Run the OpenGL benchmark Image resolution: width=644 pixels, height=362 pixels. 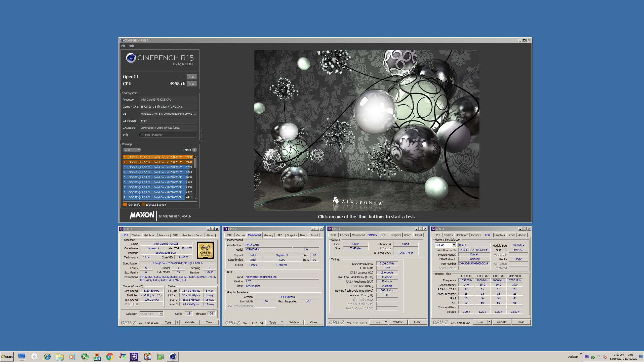point(191,77)
